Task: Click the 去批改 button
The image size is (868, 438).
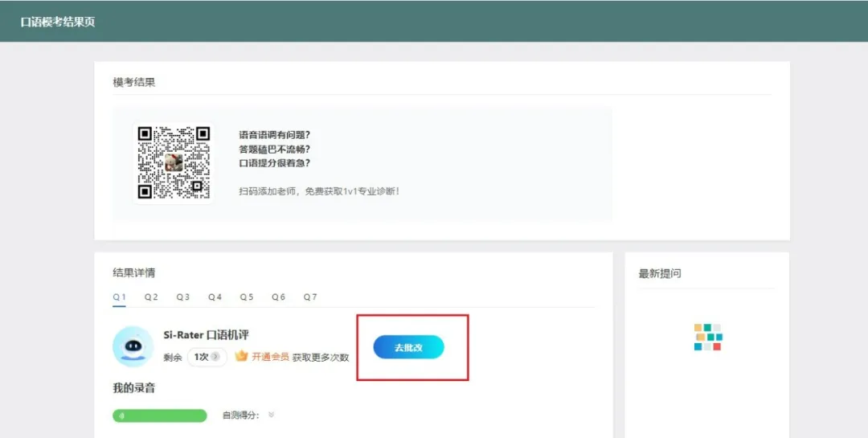Action: (408, 347)
